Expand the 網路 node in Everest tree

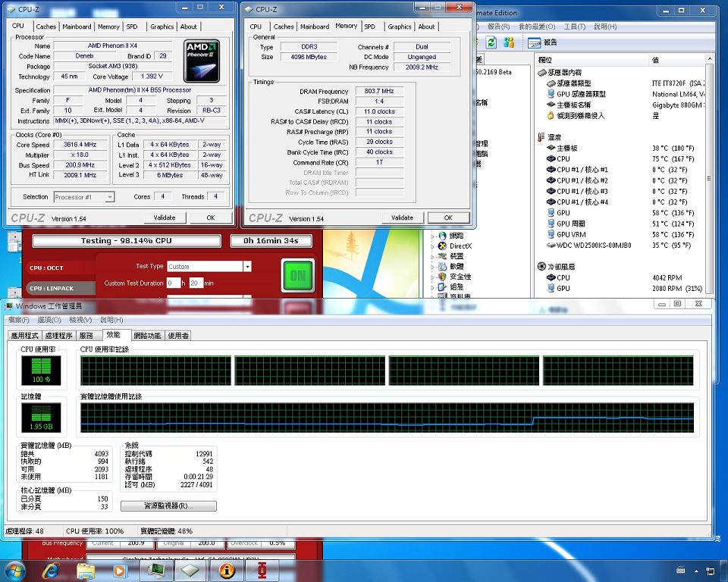tap(432, 236)
